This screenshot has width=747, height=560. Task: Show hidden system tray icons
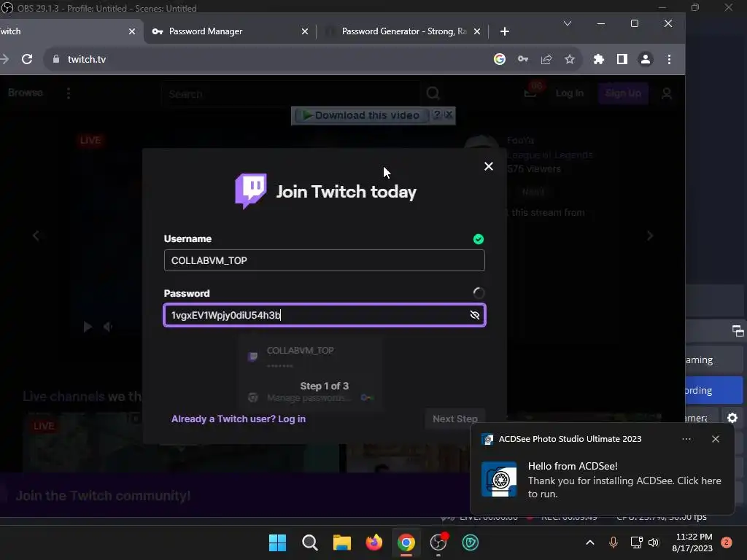tap(589, 542)
